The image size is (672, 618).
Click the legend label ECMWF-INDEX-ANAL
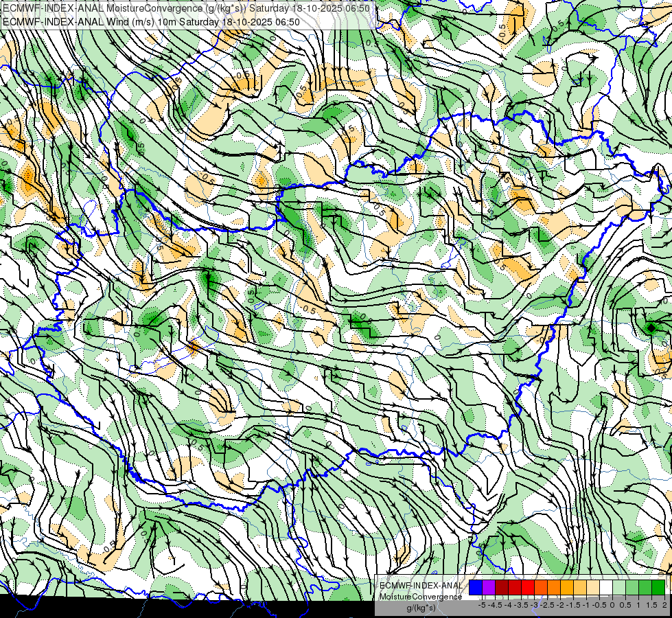point(421,586)
